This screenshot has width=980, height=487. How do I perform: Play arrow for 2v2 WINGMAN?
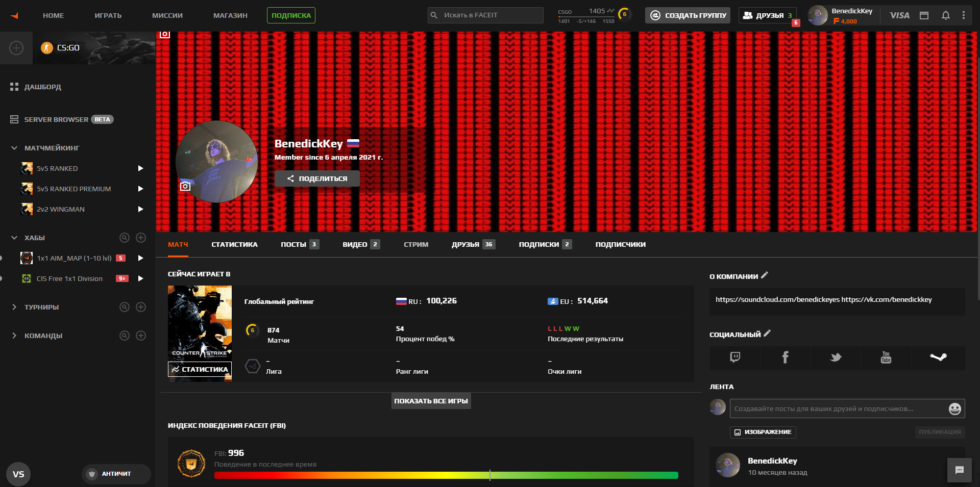(x=140, y=209)
